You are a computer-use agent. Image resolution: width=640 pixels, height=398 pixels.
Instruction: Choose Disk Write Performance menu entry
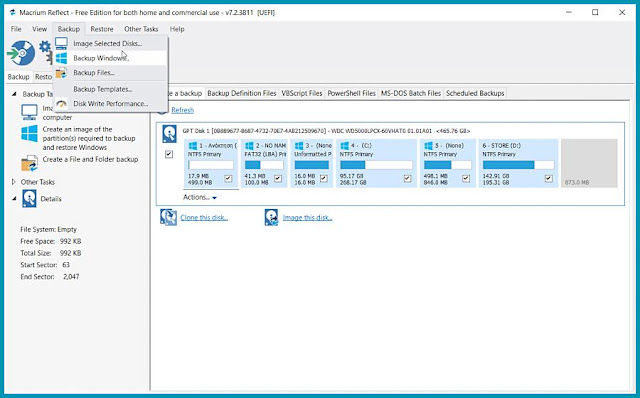[111, 104]
